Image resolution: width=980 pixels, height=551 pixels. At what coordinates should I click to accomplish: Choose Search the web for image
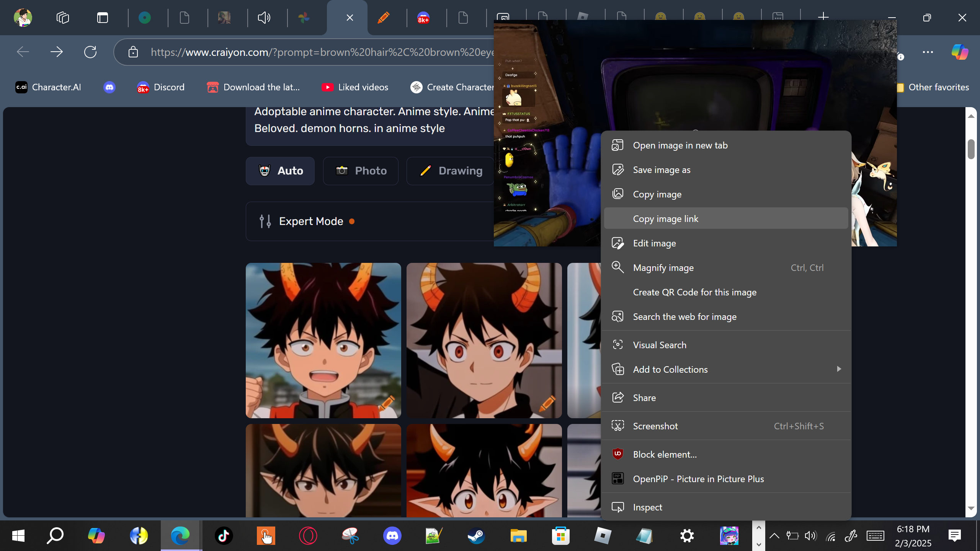pos(726,317)
